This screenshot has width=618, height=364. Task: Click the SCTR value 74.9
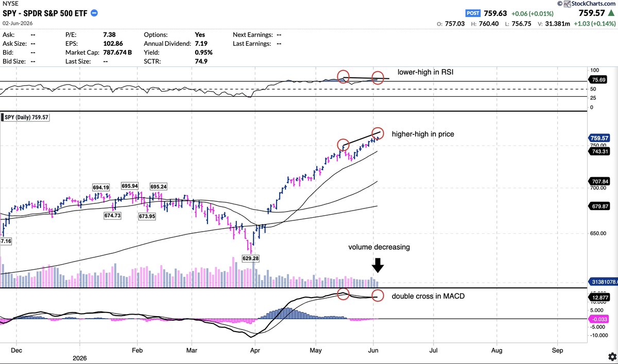coord(201,61)
